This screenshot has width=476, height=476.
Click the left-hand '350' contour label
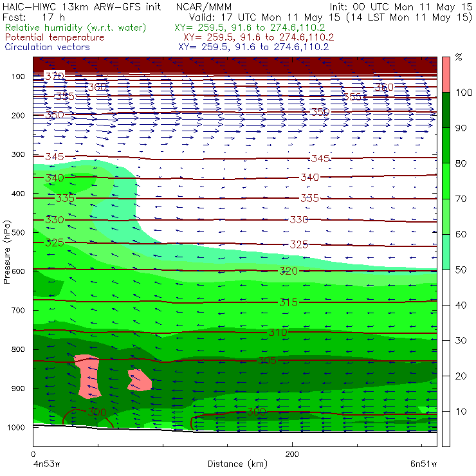pos(55,114)
